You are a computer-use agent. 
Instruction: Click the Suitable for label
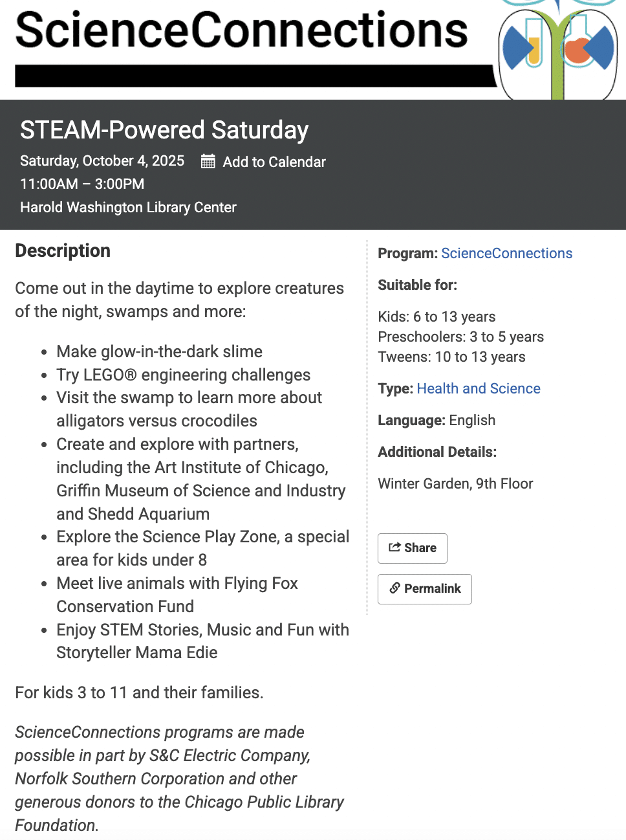[417, 285]
